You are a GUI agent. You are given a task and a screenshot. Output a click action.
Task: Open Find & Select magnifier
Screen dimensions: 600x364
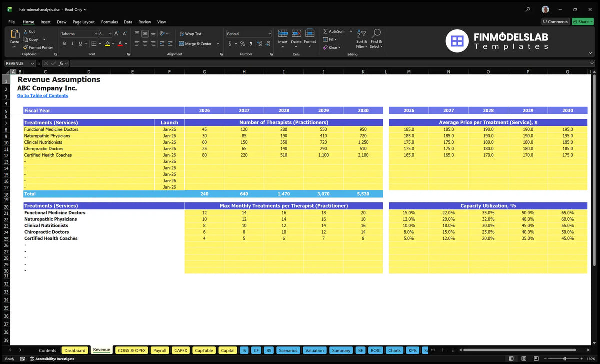coord(376,33)
